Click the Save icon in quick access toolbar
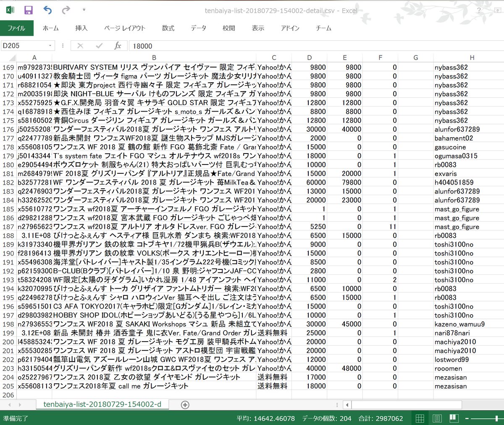504x425 pixels. click(29, 10)
